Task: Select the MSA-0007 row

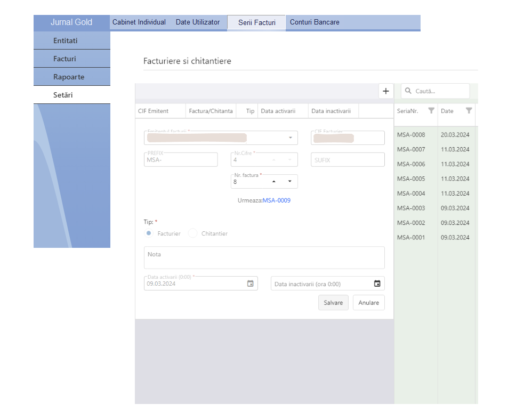Action: [434, 149]
